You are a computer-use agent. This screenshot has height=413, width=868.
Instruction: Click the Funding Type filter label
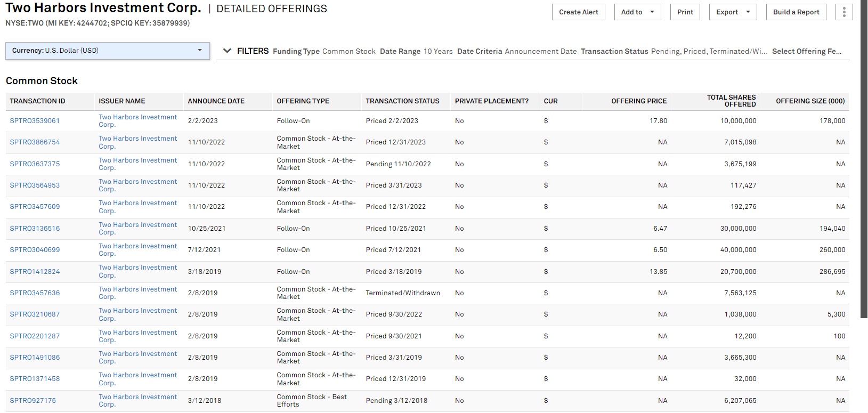[296, 52]
